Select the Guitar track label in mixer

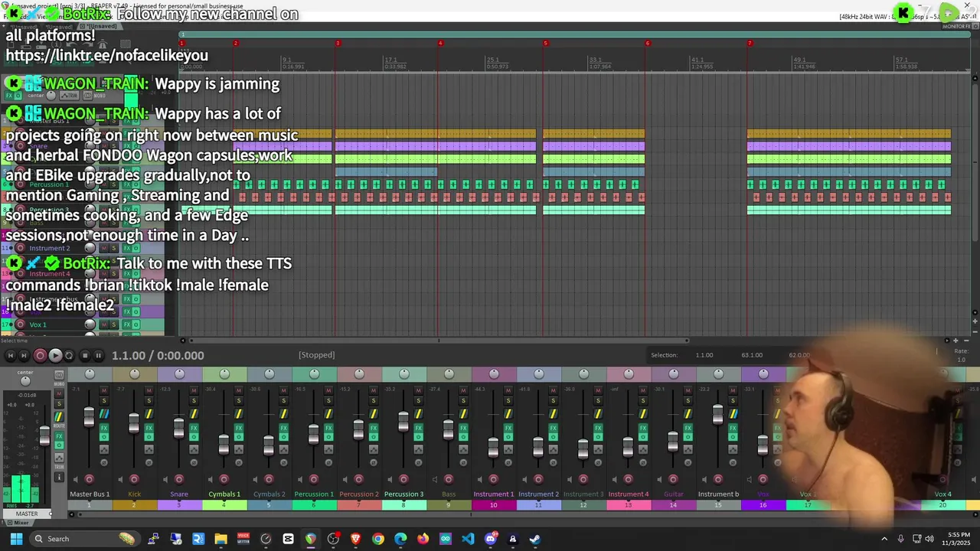[673, 494]
